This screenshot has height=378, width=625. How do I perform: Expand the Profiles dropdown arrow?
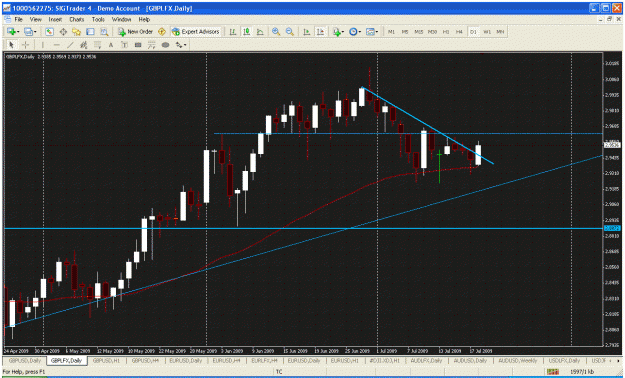pyautogui.click(x=35, y=32)
